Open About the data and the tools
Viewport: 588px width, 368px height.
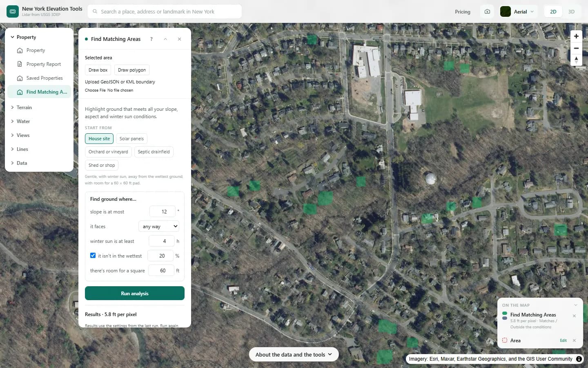294,355
